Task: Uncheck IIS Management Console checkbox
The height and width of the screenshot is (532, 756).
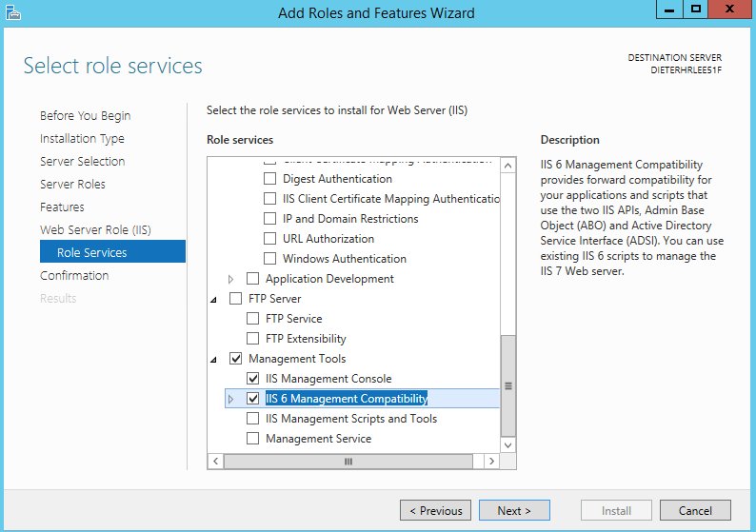Action: pos(252,379)
